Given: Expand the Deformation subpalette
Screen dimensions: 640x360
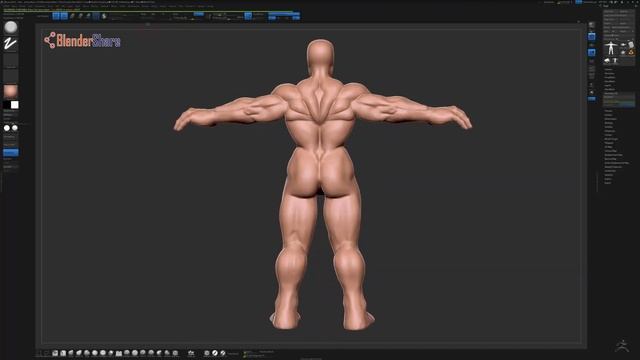Looking at the screenshot, I should click(x=611, y=119).
